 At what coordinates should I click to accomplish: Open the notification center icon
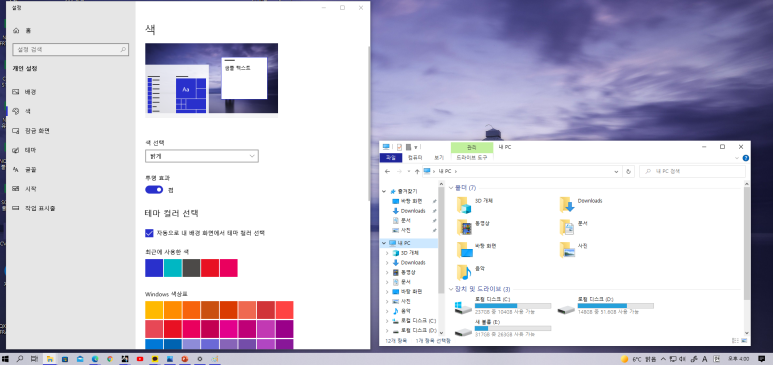[762, 359]
